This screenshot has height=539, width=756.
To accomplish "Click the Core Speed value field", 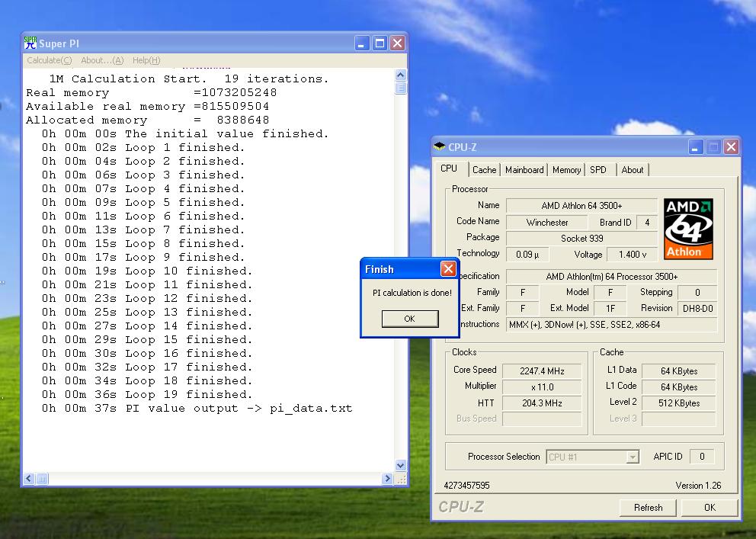I will click(x=542, y=371).
